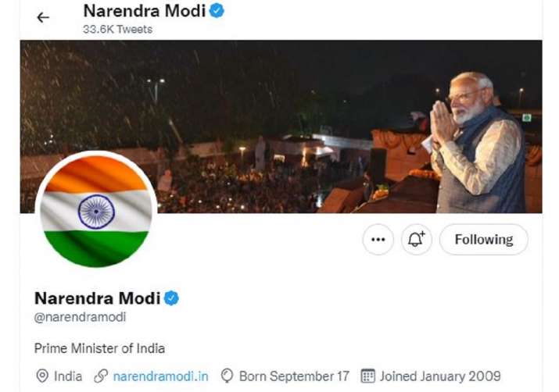The height and width of the screenshot is (392, 559).
Task: Click the chain link icon
Action: tap(101, 376)
